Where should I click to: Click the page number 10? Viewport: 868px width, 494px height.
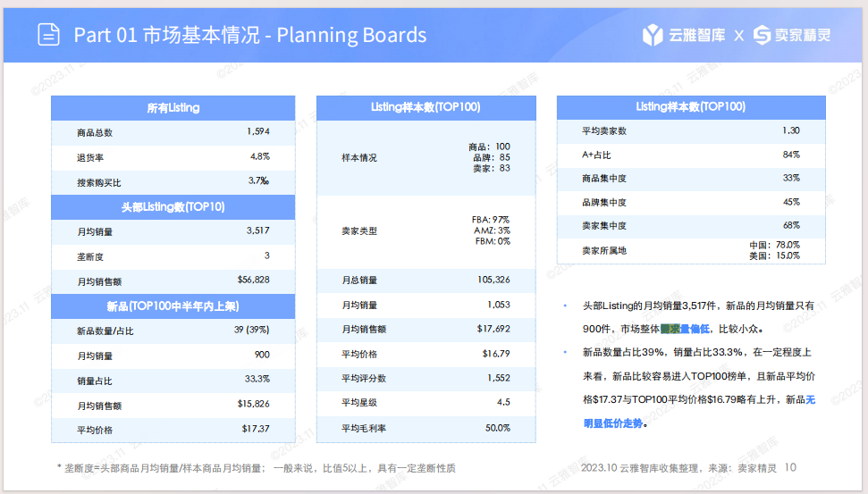(x=790, y=467)
